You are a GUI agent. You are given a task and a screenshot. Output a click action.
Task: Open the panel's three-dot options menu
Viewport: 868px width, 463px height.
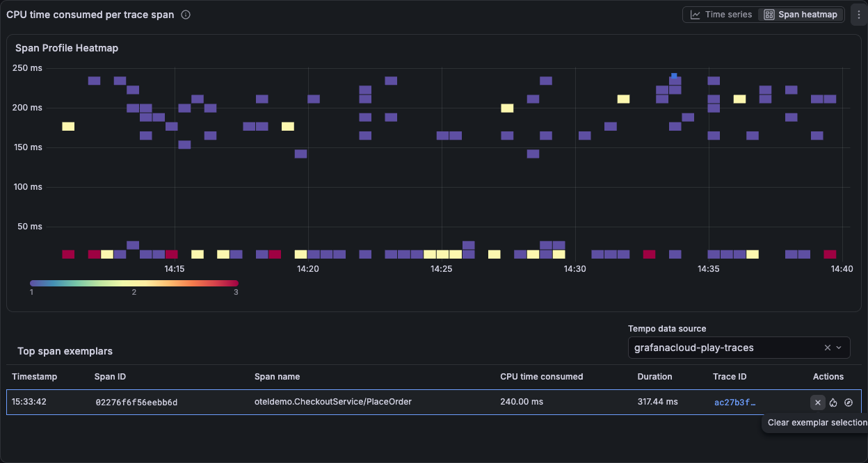[858, 15]
